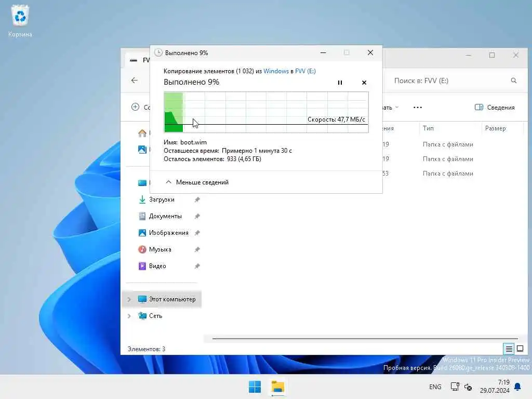
Task: Open the notifications bell icon
Action: click(517, 387)
